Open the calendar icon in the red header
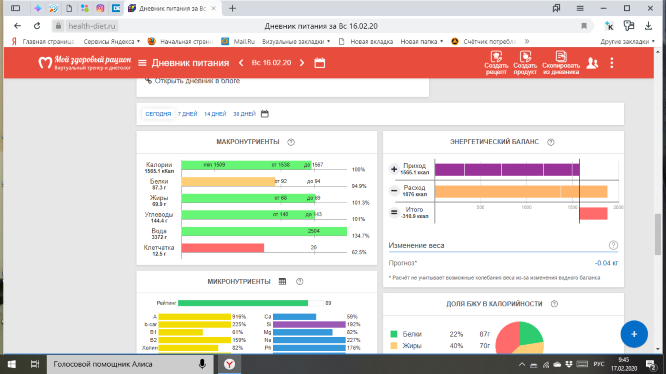The width and height of the screenshot is (666, 374). (319, 63)
